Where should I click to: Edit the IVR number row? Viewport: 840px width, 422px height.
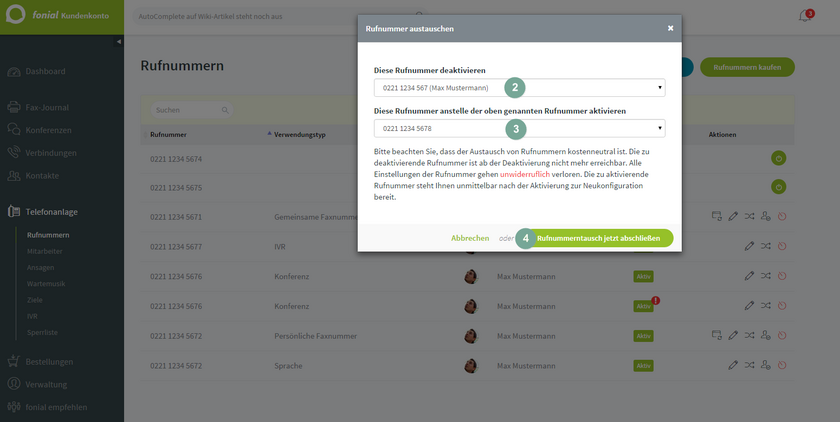[x=749, y=246]
